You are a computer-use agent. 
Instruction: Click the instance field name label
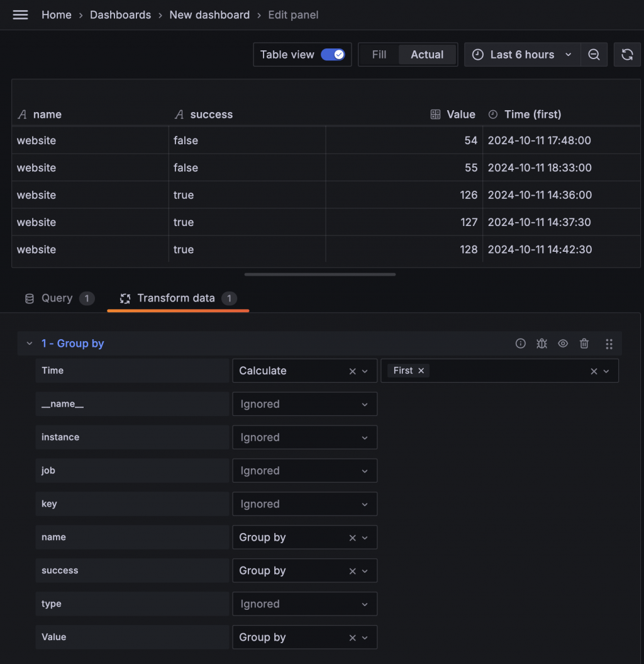point(60,437)
